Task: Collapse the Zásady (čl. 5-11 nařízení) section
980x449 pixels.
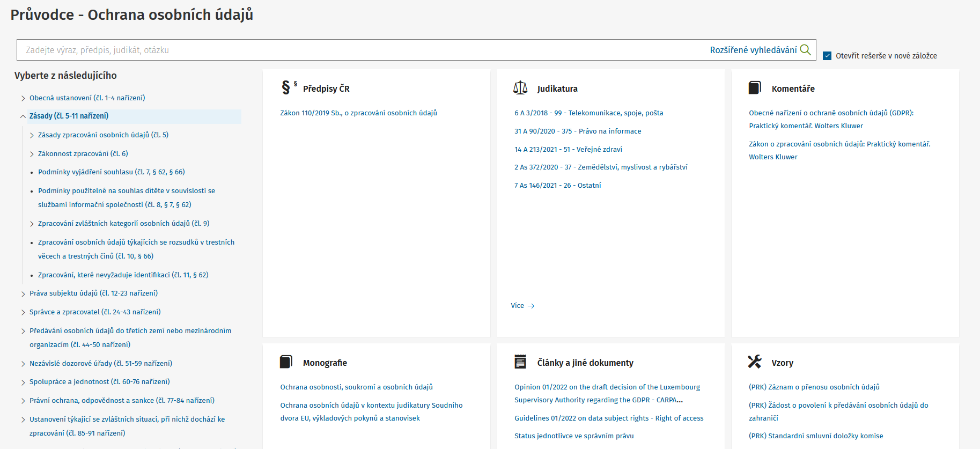Action: [x=23, y=116]
